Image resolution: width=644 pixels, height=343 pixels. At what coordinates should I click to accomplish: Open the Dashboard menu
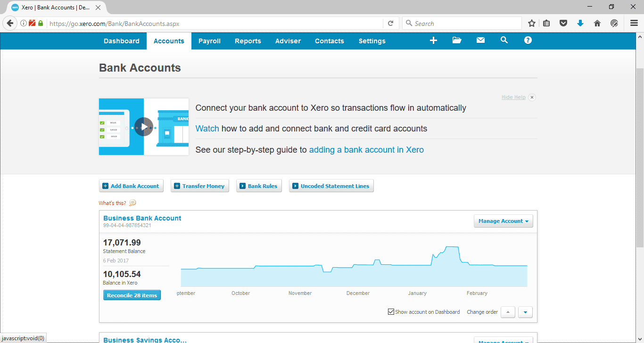[x=122, y=41]
